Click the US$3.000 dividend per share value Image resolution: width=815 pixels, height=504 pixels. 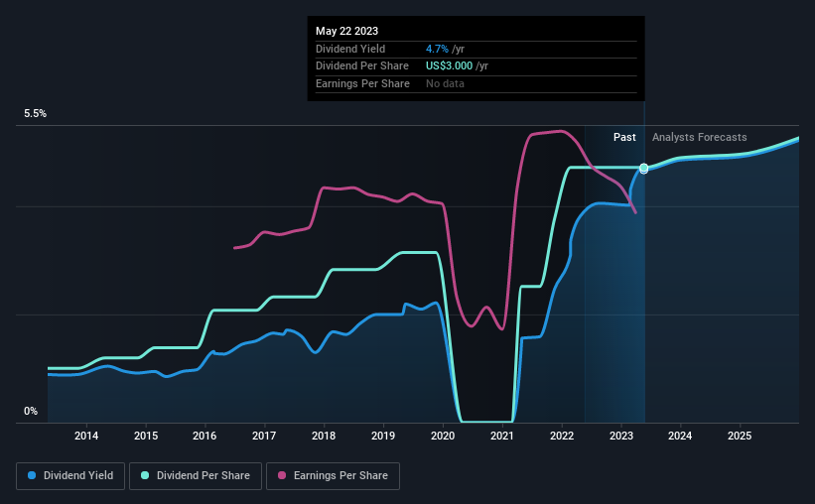coord(449,66)
